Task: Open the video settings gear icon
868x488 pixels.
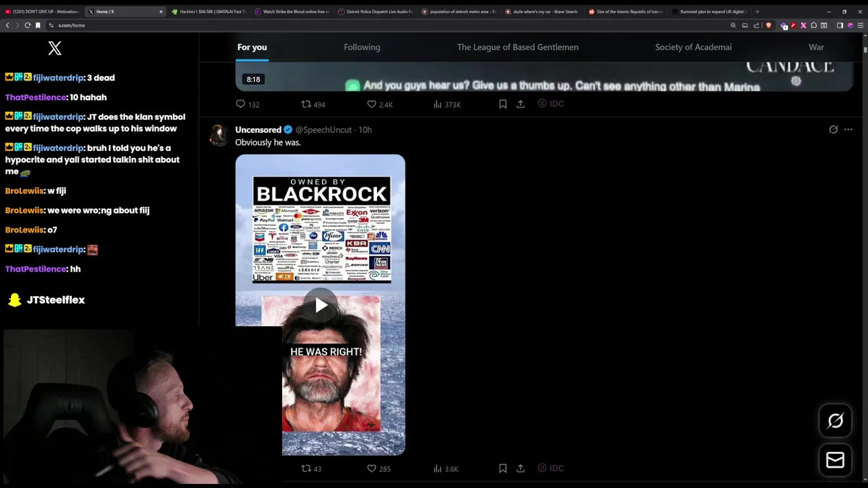Action: (x=796, y=81)
